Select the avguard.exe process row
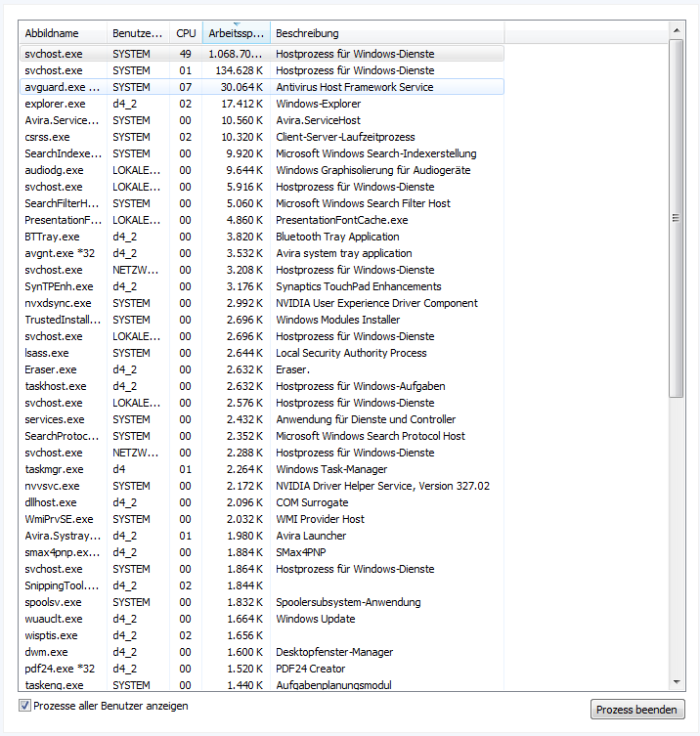700x736 pixels. [262, 87]
